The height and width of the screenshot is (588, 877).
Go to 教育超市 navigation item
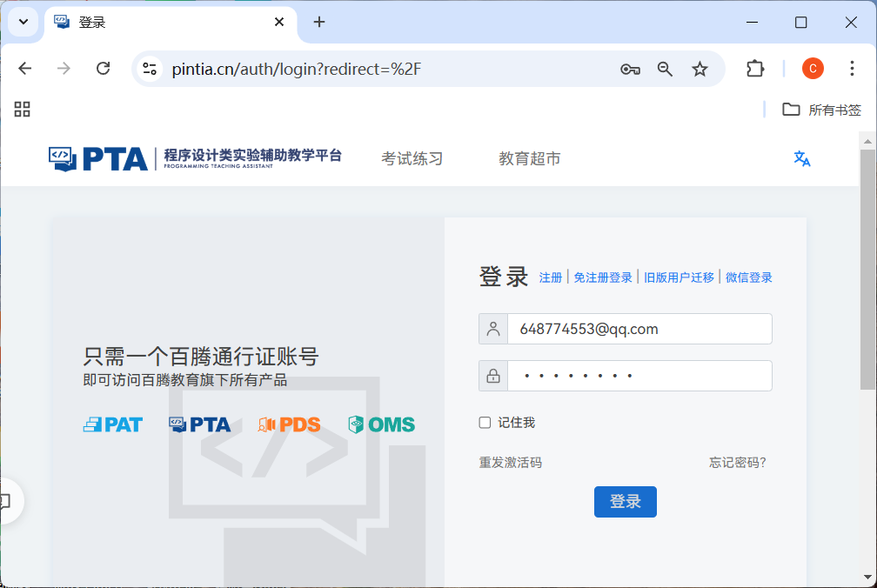click(530, 158)
